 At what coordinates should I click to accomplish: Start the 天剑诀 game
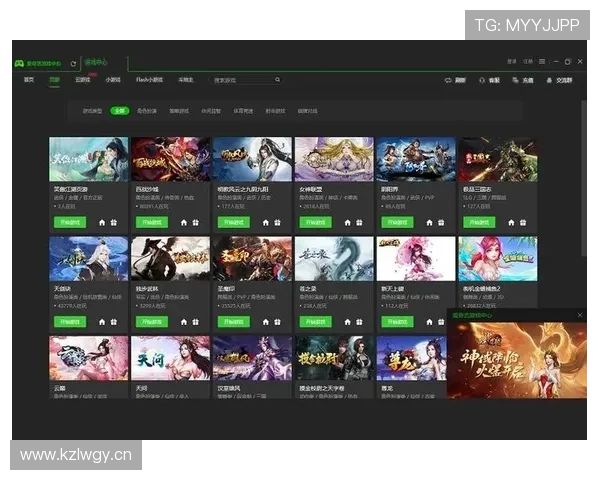click(x=70, y=322)
